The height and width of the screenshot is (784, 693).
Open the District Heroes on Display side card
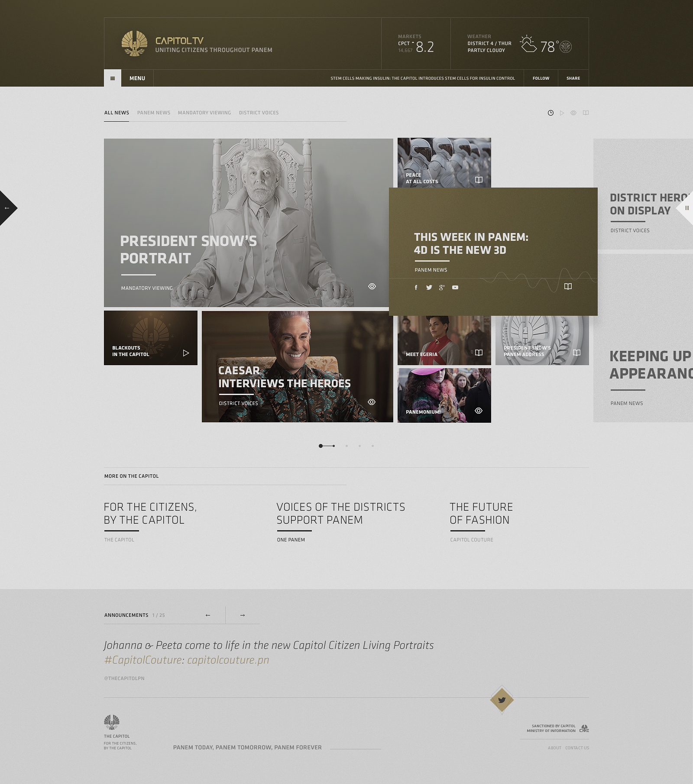point(643,194)
